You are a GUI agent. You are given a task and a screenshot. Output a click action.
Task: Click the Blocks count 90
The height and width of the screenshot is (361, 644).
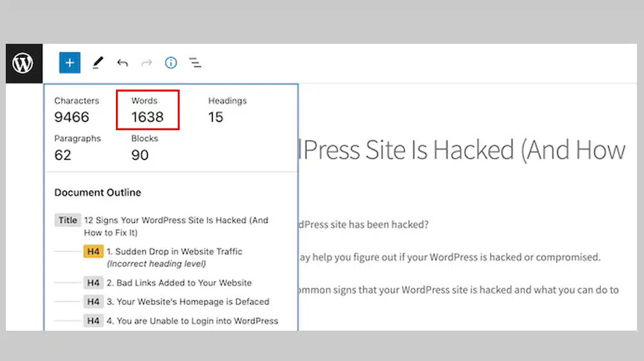pos(140,155)
